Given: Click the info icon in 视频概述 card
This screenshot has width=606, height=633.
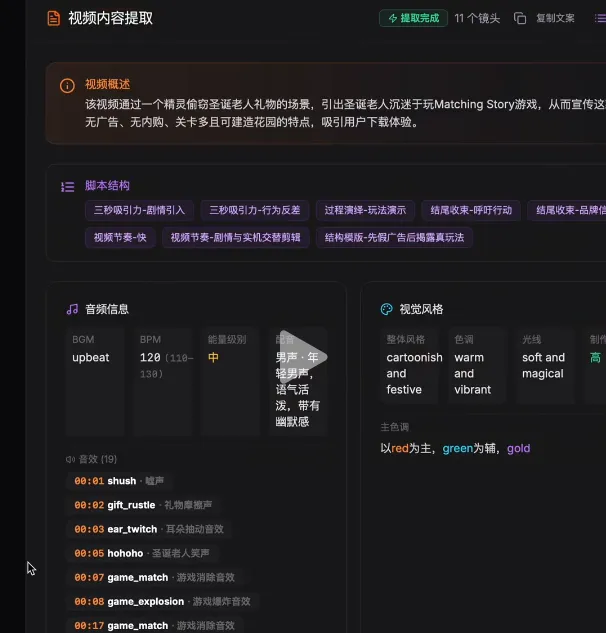Looking at the screenshot, I should click(67, 86).
